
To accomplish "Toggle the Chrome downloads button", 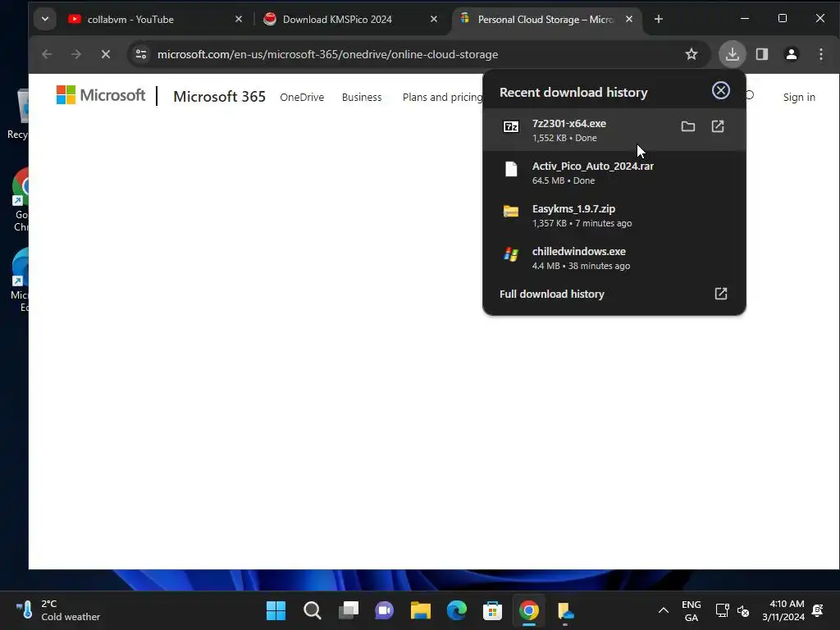I will coord(732,54).
